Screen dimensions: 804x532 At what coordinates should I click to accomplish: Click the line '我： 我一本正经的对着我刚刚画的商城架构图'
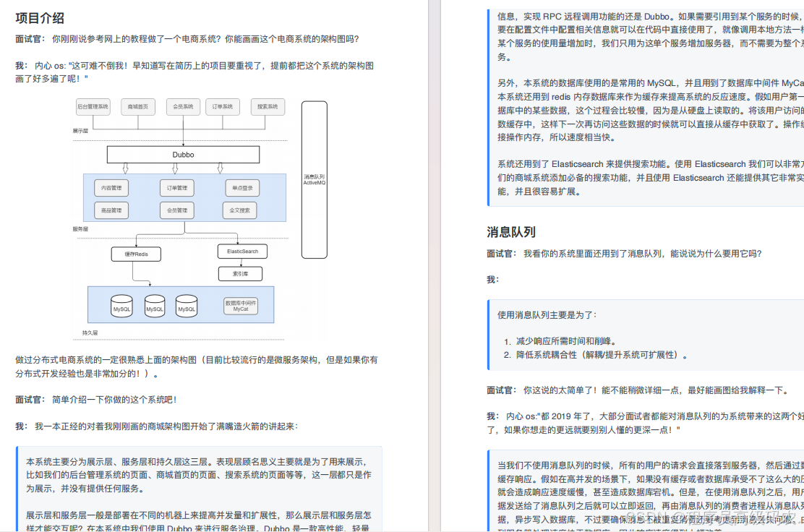tap(156, 426)
